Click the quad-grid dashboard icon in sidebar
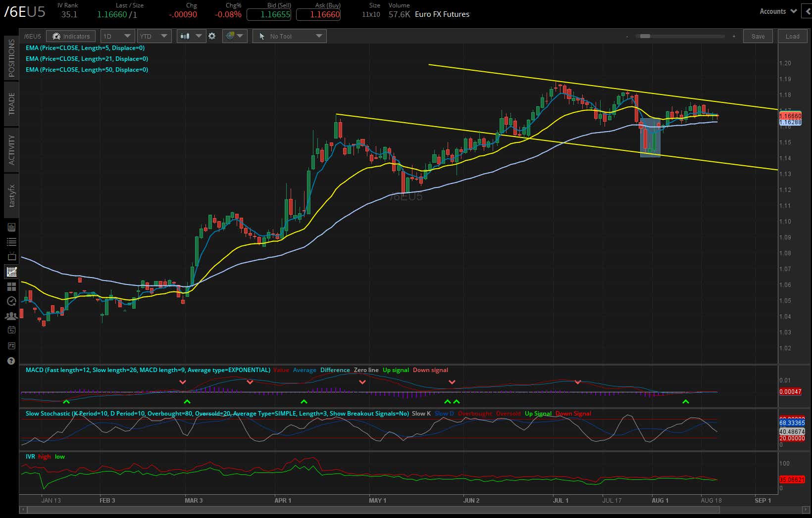This screenshot has width=812, height=518. coord(11,286)
